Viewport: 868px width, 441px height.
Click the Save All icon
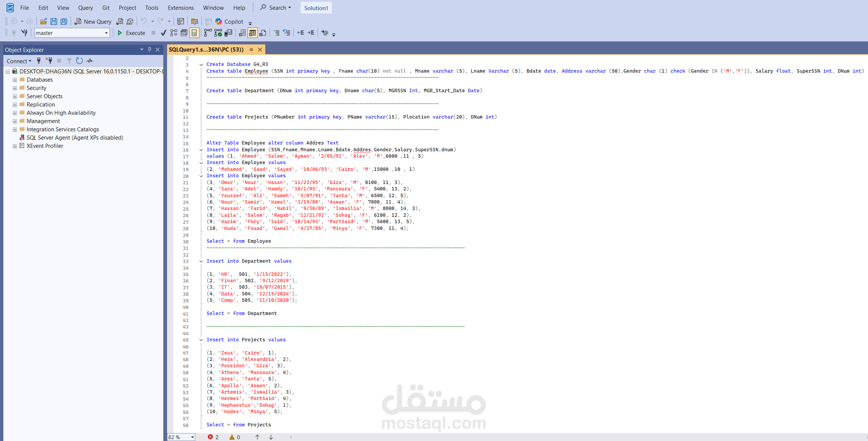(64, 21)
